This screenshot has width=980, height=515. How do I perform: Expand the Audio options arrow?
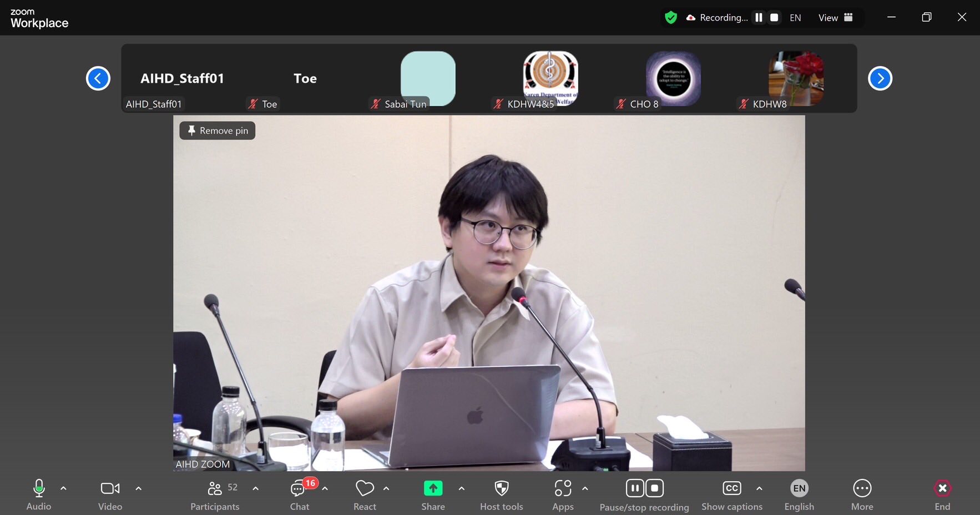(63, 488)
